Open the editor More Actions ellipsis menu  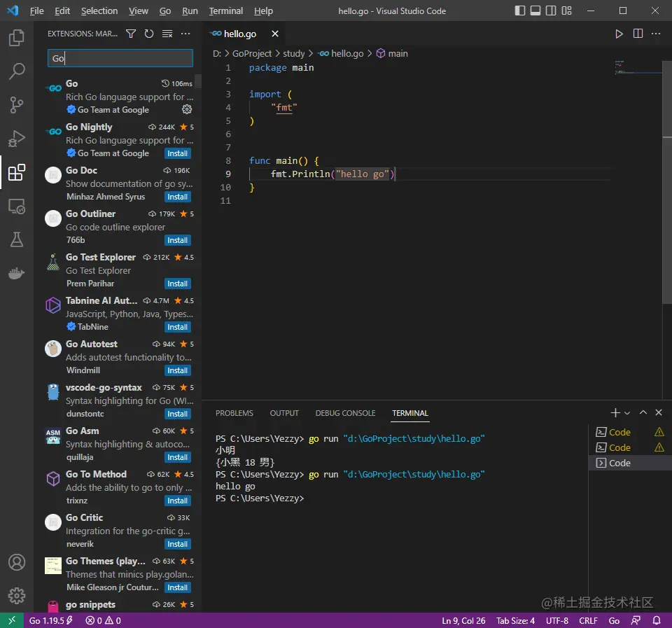657,34
